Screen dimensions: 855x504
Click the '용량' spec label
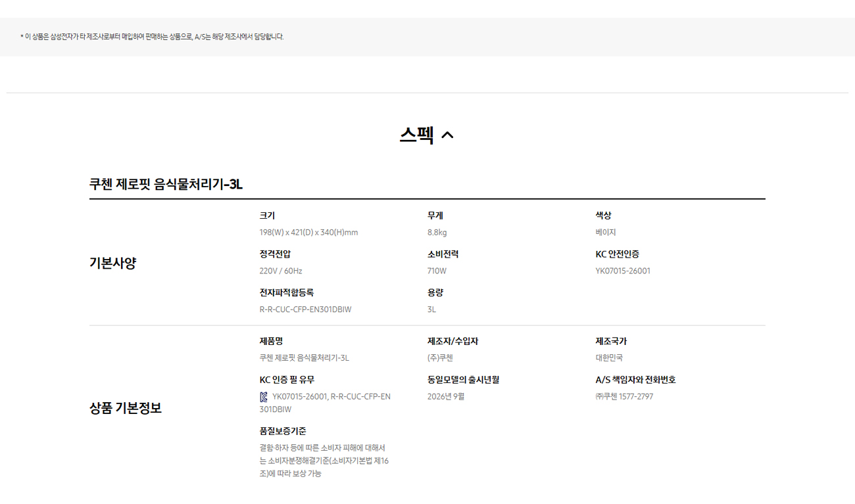(435, 292)
